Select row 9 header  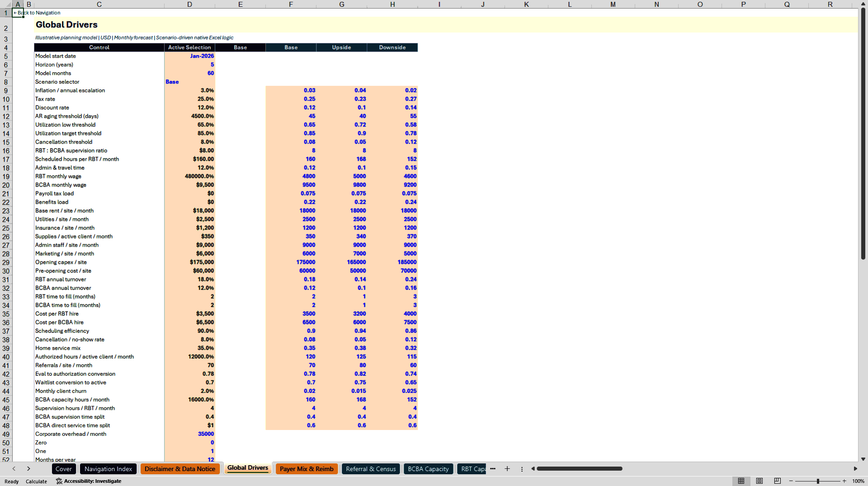pos(6,90)
